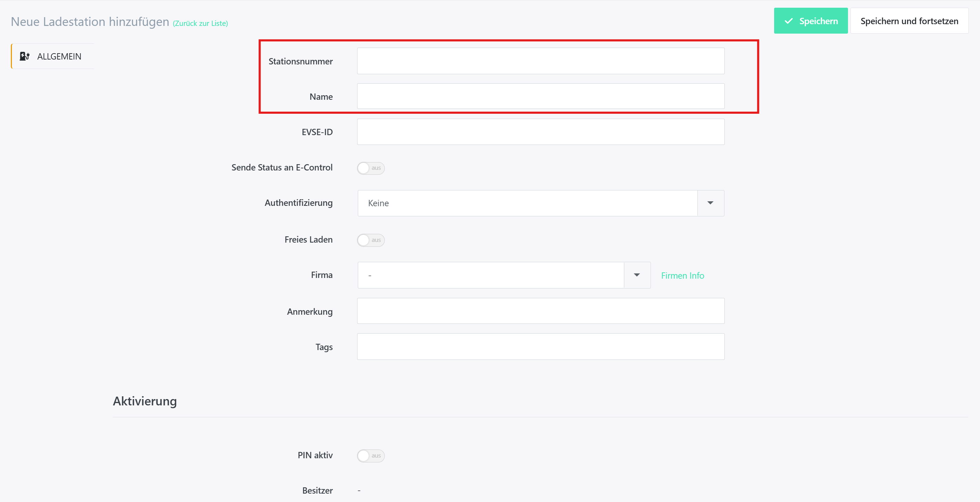Turn on the PIN aktiv switch
Screen dimensions: 980x502
(x=370, y=455)
